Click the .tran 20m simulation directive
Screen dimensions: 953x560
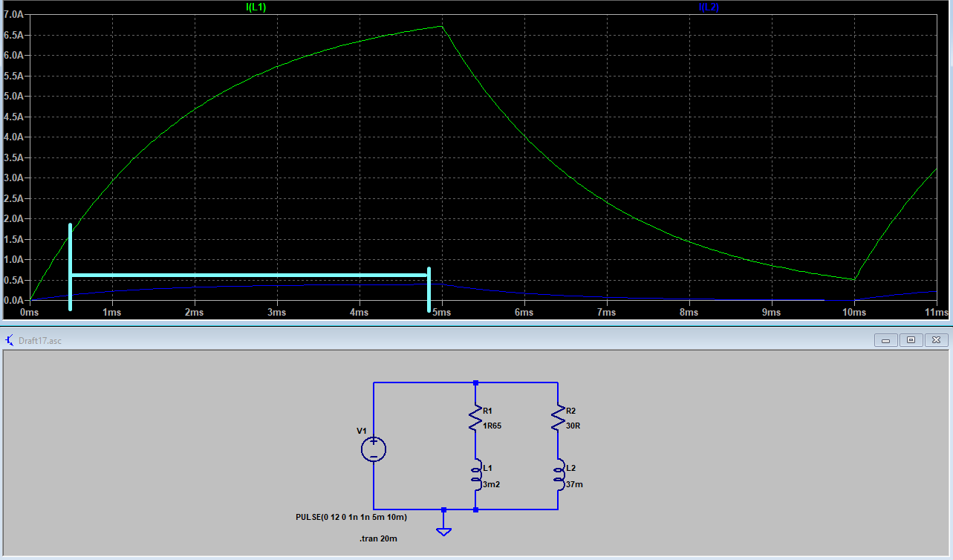point(377,538)
